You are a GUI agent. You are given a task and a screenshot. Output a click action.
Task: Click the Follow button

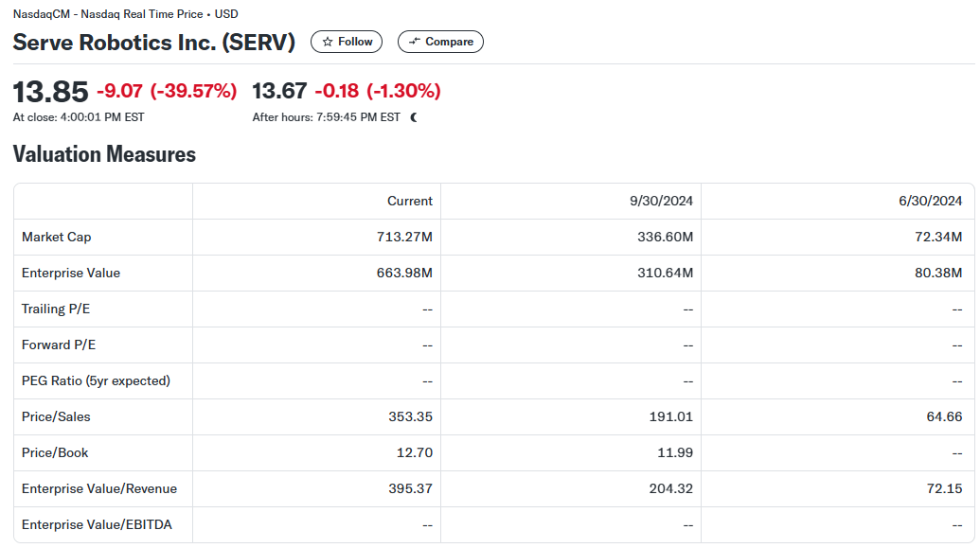[347, 42]
